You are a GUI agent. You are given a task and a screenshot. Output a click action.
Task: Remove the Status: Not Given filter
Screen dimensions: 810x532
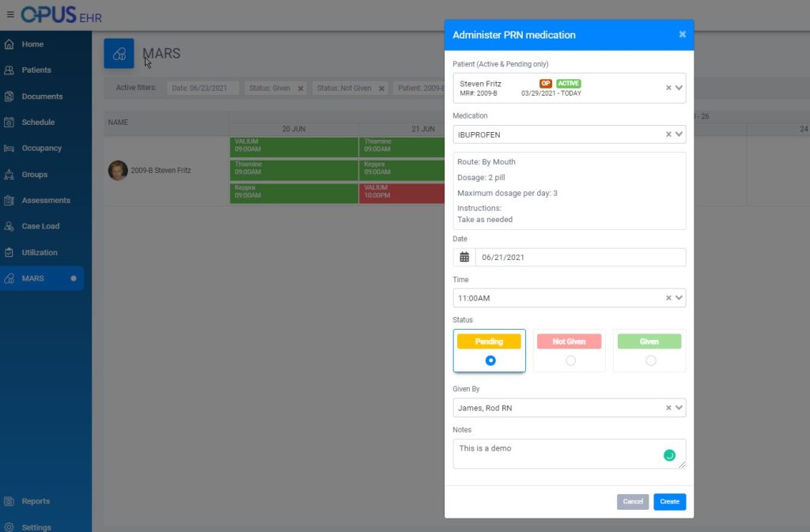(381, 89)
